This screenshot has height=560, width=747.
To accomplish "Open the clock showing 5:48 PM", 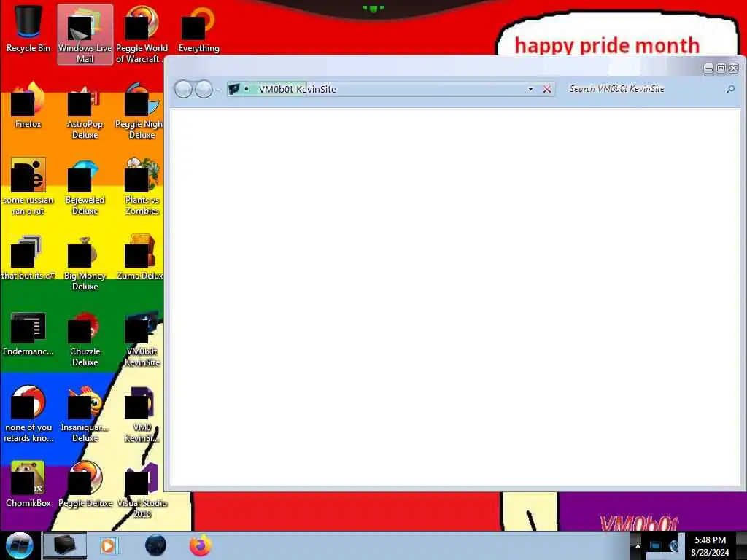I will point(710,545).
